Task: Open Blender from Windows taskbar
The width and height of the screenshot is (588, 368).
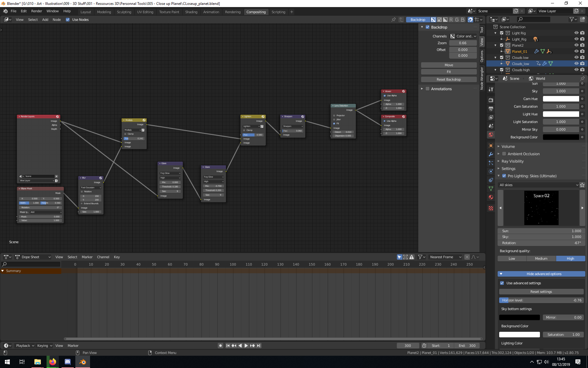Action: point(83,362)
